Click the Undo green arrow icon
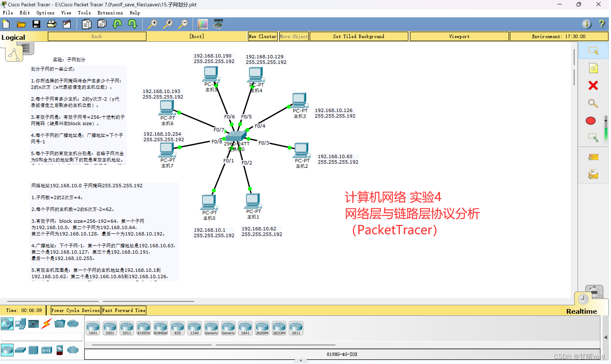This screenshot has width=611, height=364. (117, 24)
